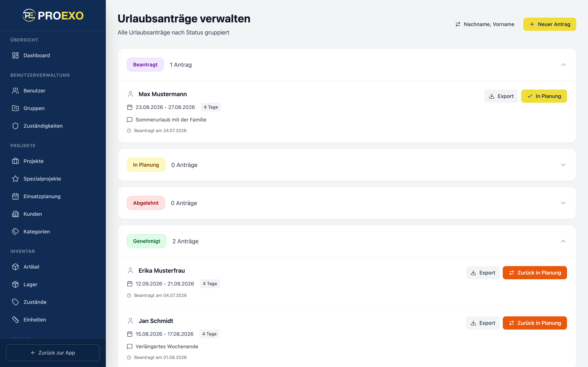Export Erika Musterfrau's vacation request
Screen dimensions: 588x367
[483, 272]
